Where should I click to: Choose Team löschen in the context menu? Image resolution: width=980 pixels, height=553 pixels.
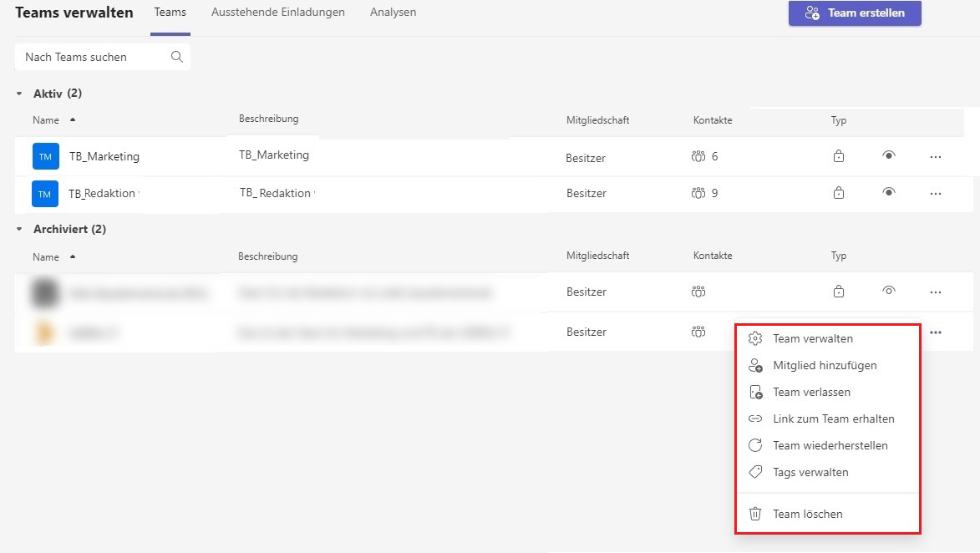click(807, 514)
